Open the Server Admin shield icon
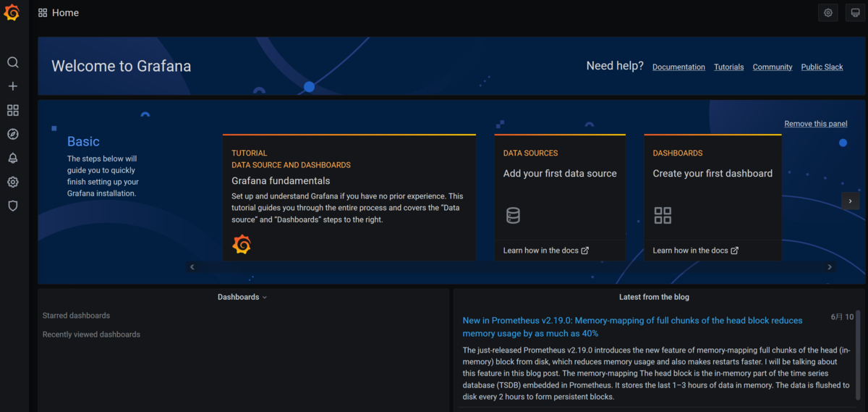868x412 pixels. (13, 206)
